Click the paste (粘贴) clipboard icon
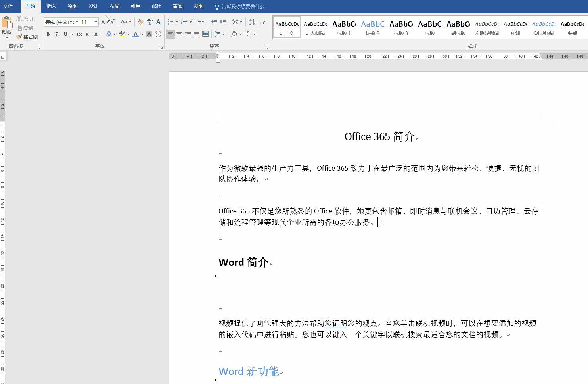Screen dimensions: 588x384 pos(6,24)
